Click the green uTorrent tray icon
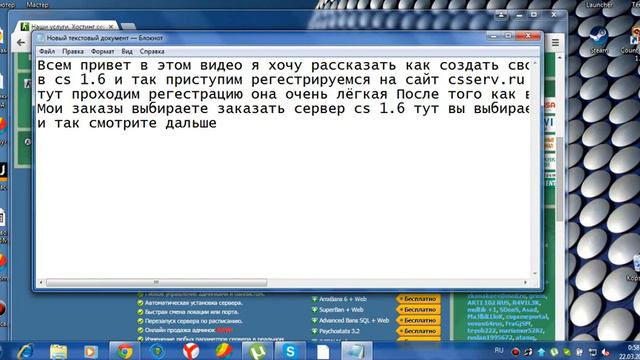 point(554,352)
